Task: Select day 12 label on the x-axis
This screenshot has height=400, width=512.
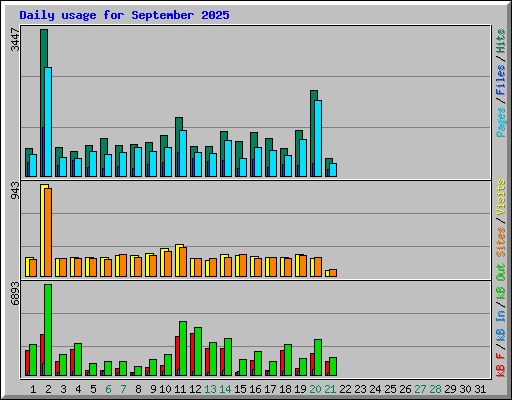Action: (x=195, y=389)
